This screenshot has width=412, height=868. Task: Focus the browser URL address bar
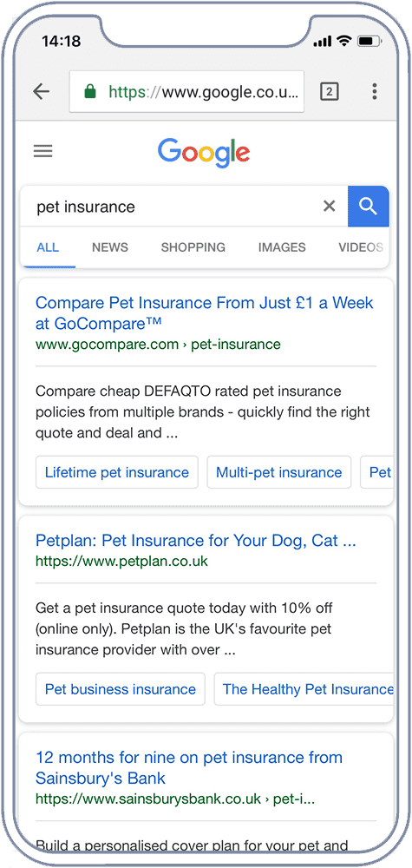tap(187, 91)
